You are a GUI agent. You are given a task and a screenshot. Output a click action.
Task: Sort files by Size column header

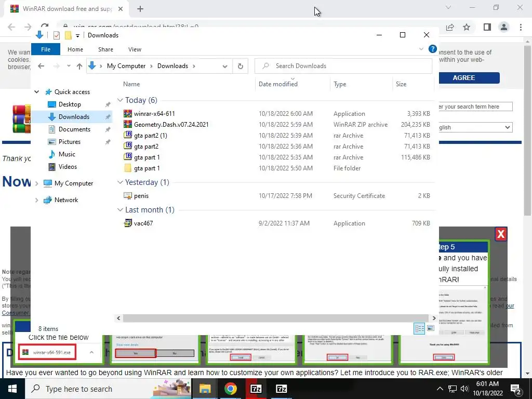click(x=401, y=84)
